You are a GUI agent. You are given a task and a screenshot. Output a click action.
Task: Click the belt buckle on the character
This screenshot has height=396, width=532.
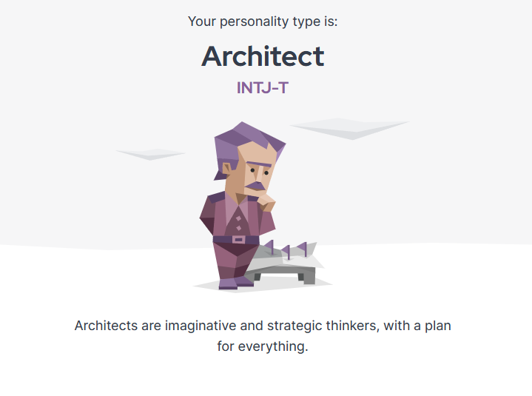point(238,240)
